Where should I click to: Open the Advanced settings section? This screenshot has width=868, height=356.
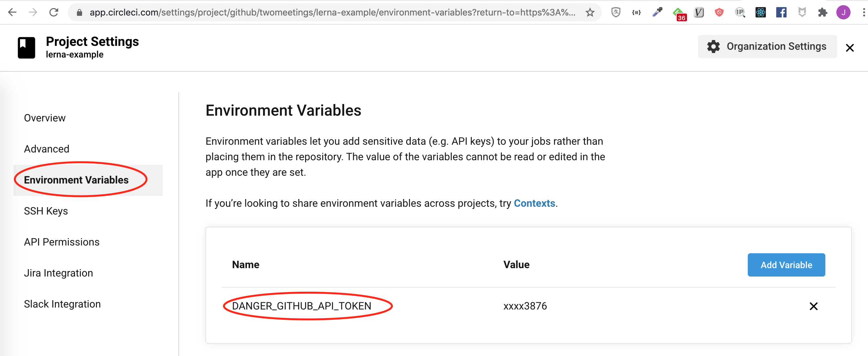coord(47,149)
